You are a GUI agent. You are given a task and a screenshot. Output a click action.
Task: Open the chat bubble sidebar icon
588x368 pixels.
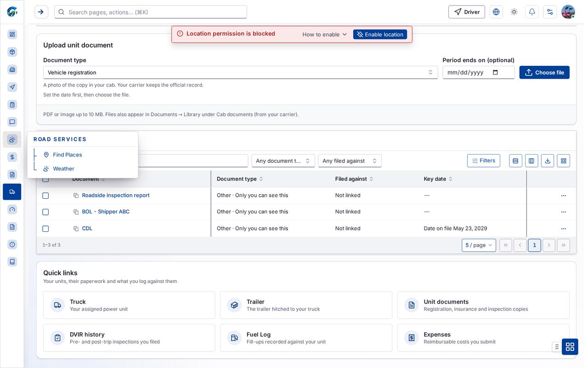pyautogui.click(x=12, y=122)
